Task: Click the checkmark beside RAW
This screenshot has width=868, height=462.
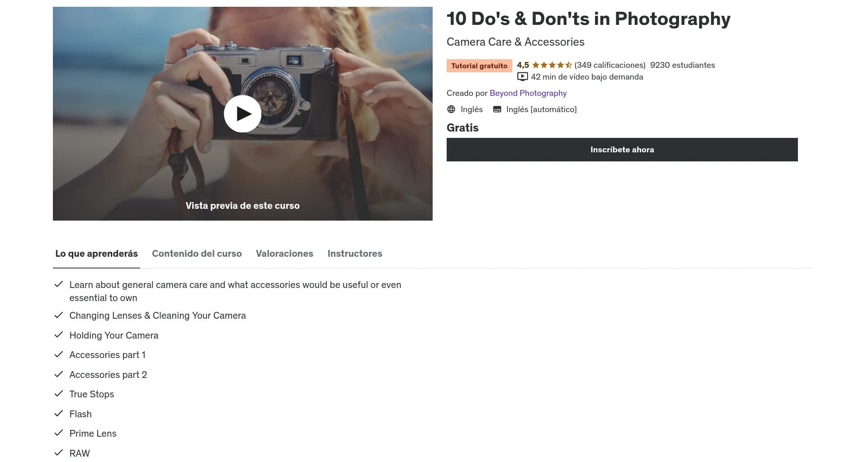Action: 59,452
